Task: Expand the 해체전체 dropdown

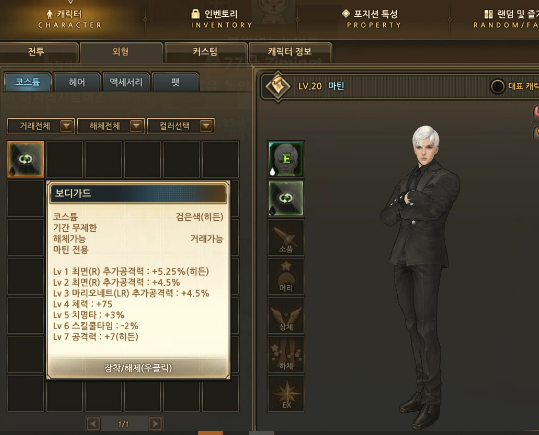Action: click(111, 126)
